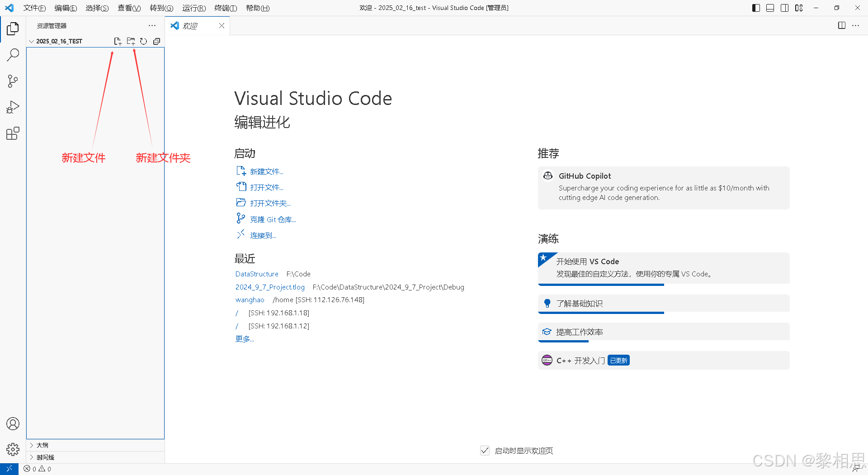Open the 选择(S) menu

pyautogui.click(x=97, y=8)
